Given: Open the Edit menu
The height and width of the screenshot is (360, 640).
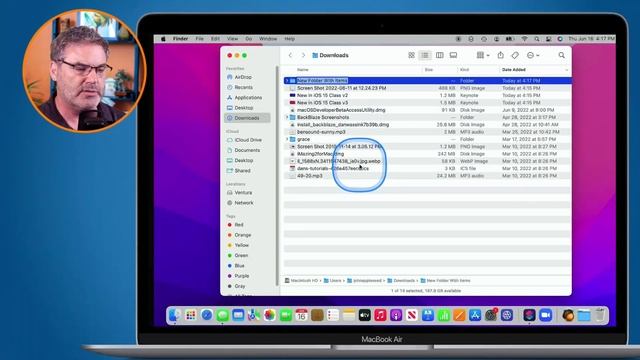Looking at the screenshot, I should point(215,39).
